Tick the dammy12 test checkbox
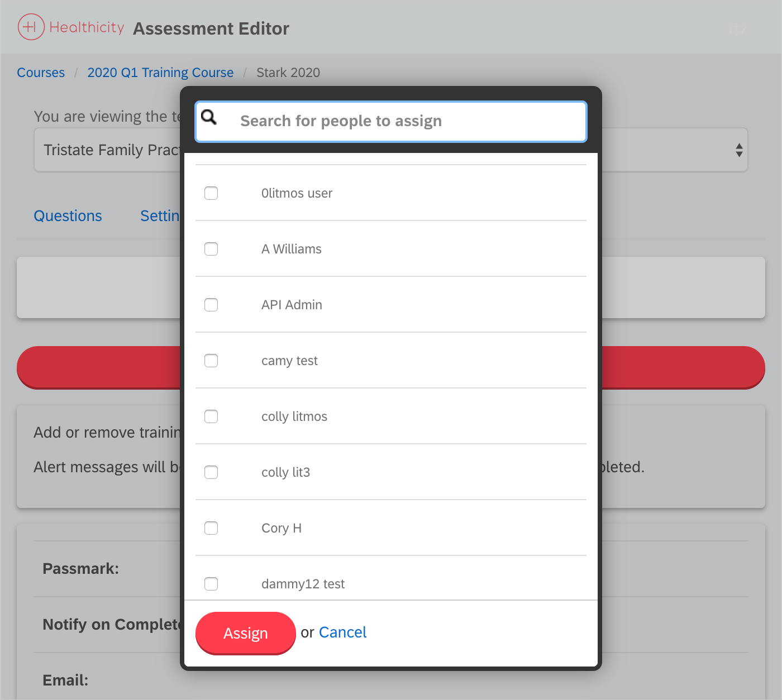 (x=211, y=584)
